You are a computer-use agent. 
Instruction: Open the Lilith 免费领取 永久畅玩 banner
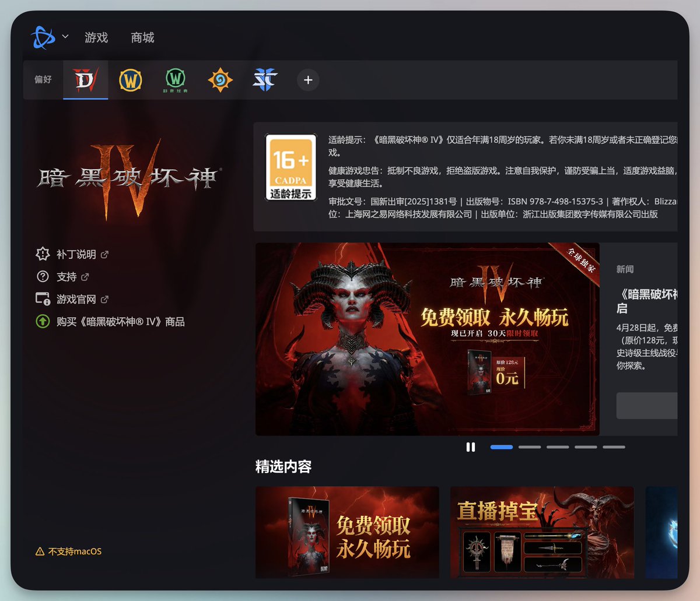428,339
